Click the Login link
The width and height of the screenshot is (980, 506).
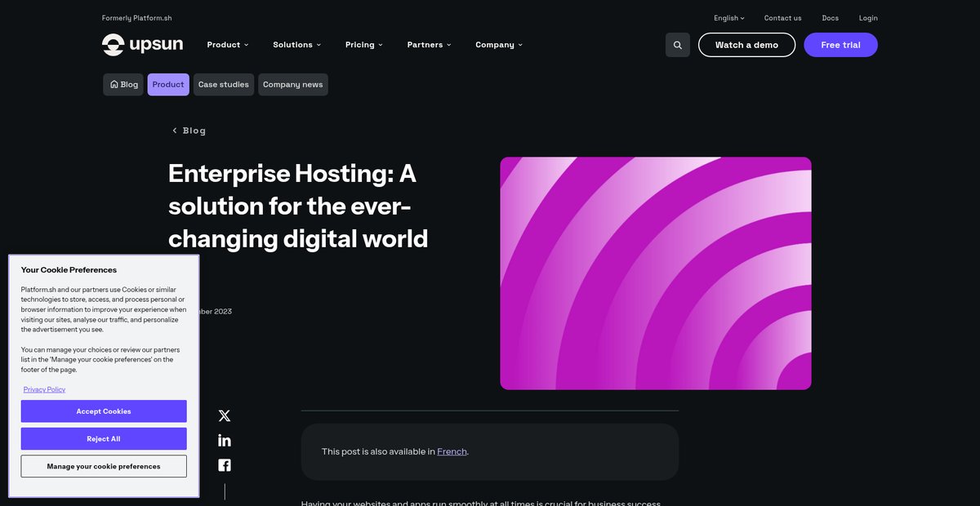[x=868, y=18]
